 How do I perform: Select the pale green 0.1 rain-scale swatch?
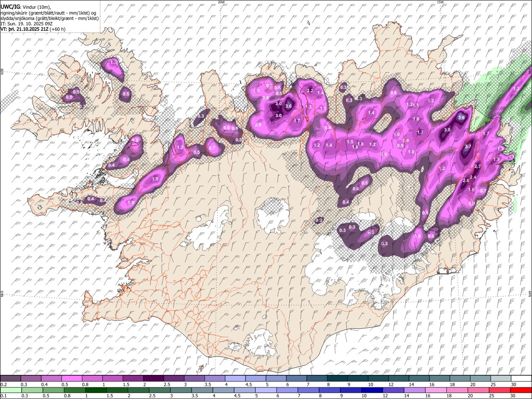point(10,390)
